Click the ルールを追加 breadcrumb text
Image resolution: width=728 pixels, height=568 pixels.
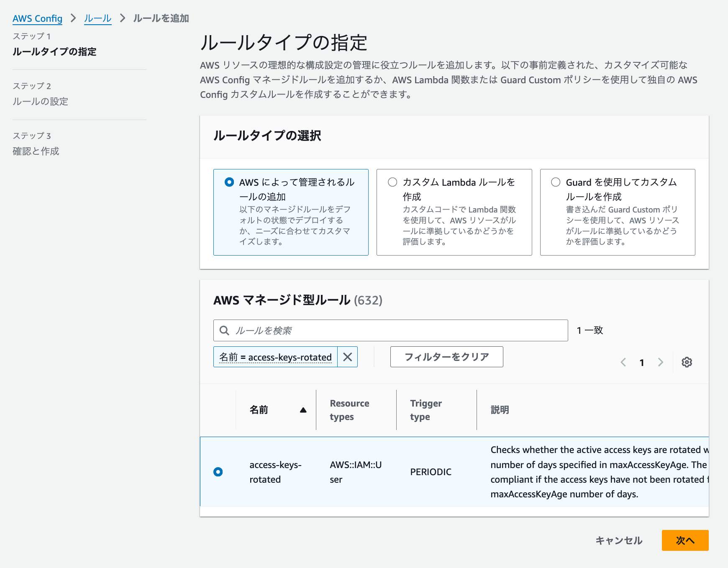(x=161, y=18)
